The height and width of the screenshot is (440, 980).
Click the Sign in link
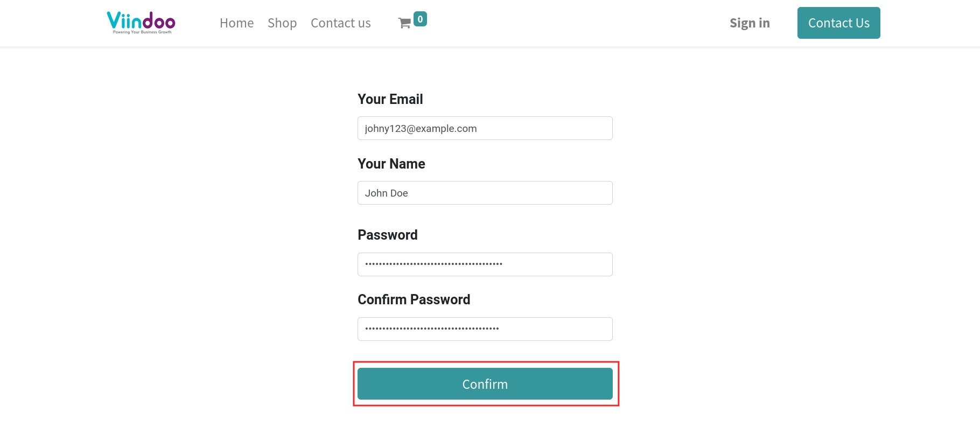[750, 23]
